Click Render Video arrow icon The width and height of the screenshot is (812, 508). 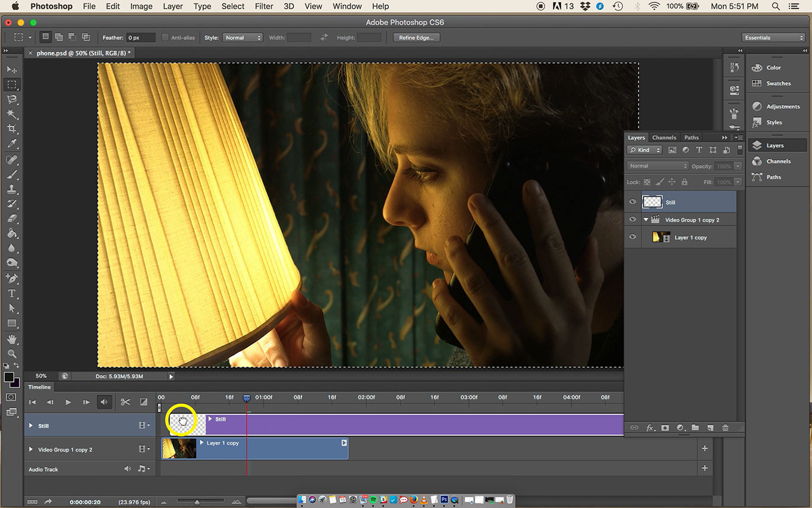point(49,502)
